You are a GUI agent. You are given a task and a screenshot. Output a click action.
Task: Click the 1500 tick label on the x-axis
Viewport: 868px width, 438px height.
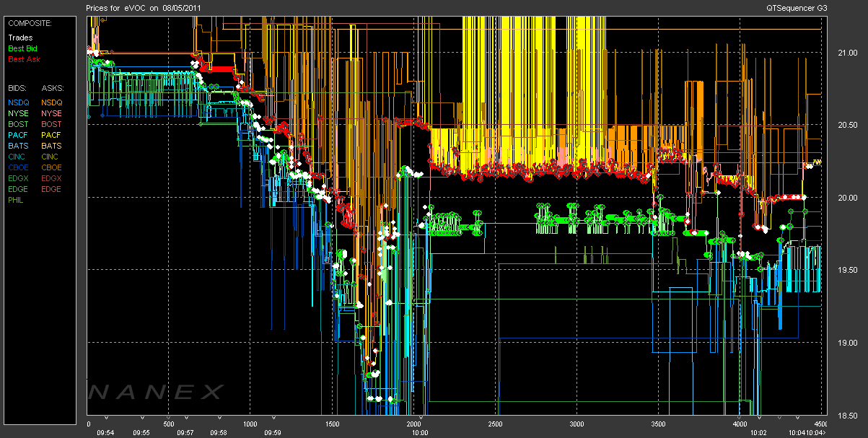(x=332, y=424)
